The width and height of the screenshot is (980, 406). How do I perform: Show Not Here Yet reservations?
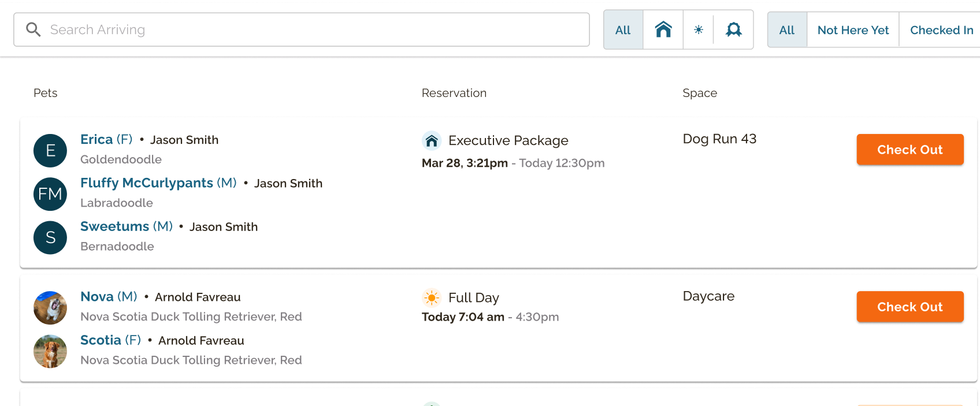coord(853,29)
